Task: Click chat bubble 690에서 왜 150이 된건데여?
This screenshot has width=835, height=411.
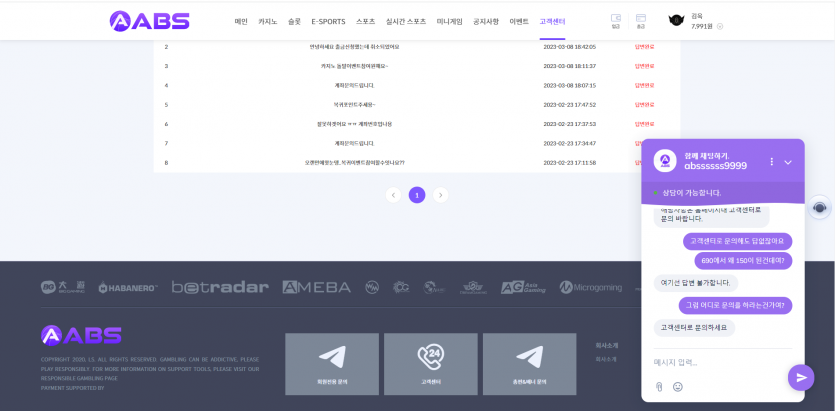Action: click(x=743, y=260)
